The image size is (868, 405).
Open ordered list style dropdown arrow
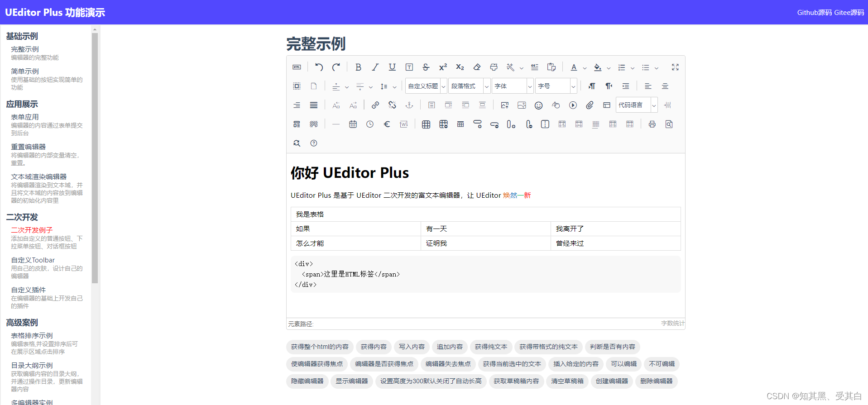click(x=633, y=68)
